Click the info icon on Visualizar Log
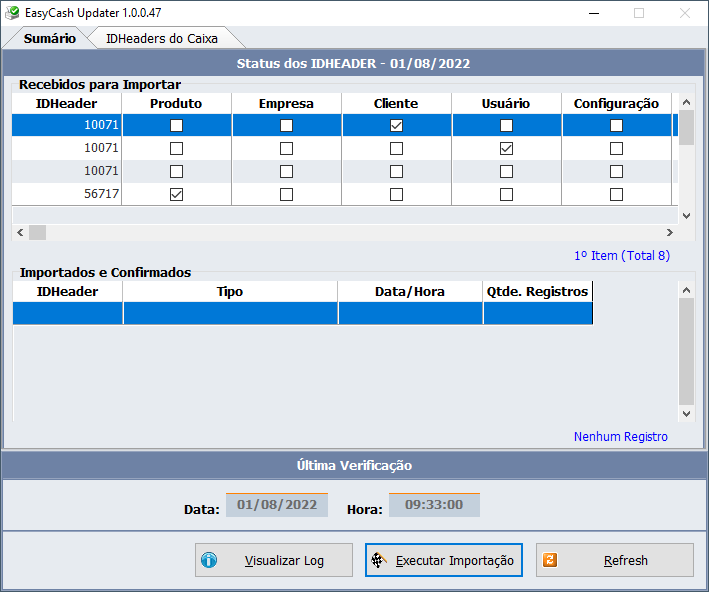709x592 pixels. (209, 561)
